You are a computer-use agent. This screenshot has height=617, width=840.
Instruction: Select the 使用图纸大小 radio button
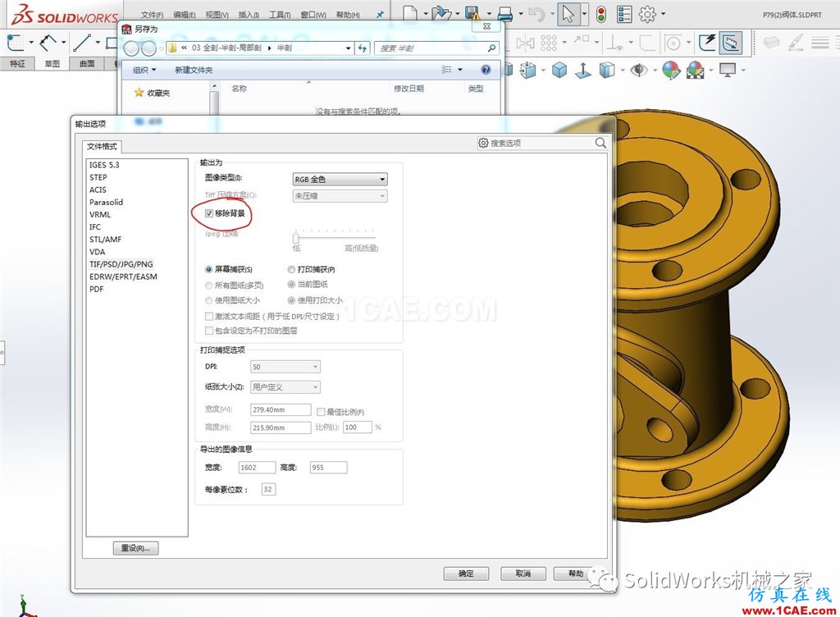(209, 300)
